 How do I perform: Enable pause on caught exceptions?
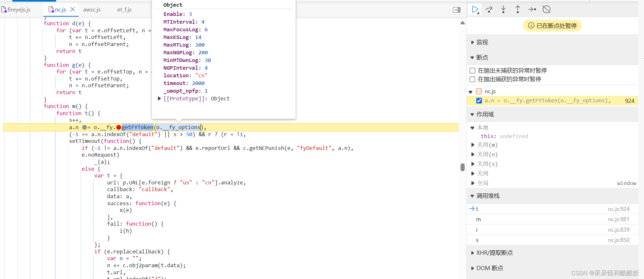click(x=472, y=79)
